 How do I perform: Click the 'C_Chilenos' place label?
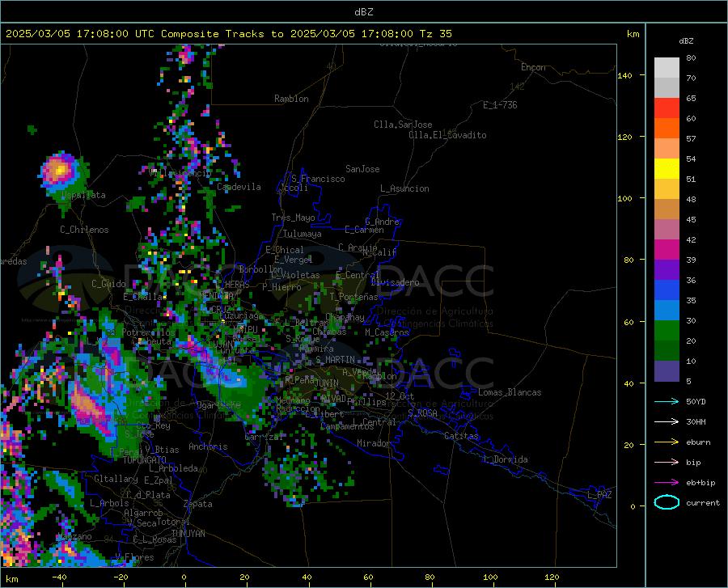(84, 230)
